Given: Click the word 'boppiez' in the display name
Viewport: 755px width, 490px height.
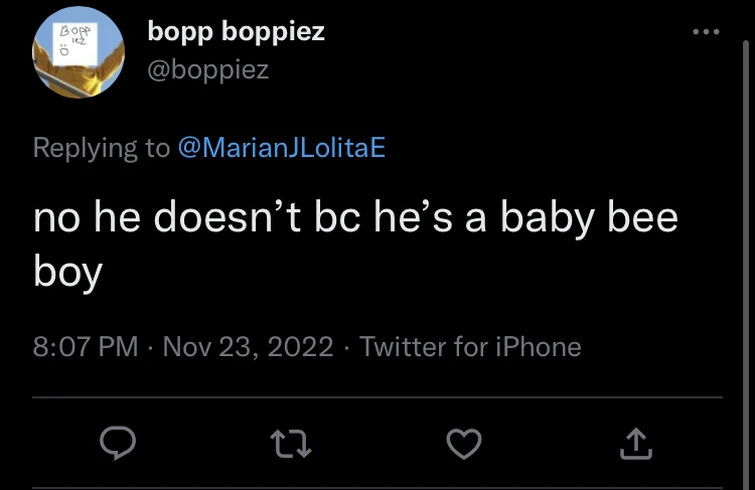Looking at the screenshot, I should click(x=278, y=32).
